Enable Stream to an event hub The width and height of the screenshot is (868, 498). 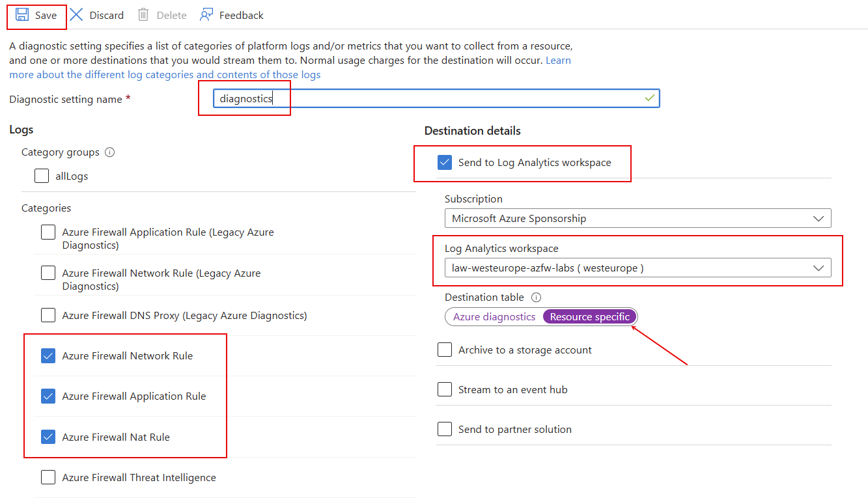(x=445, y=390)
